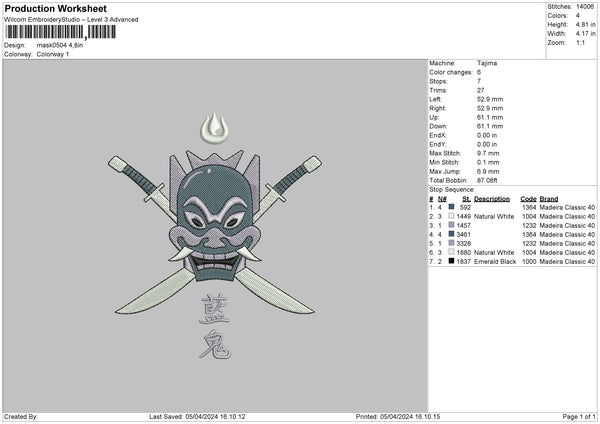Viewport: 600px width, 424px height.
Task: Click the design name 'mask0504 4,8in'
Action: [x=60, y=45]
